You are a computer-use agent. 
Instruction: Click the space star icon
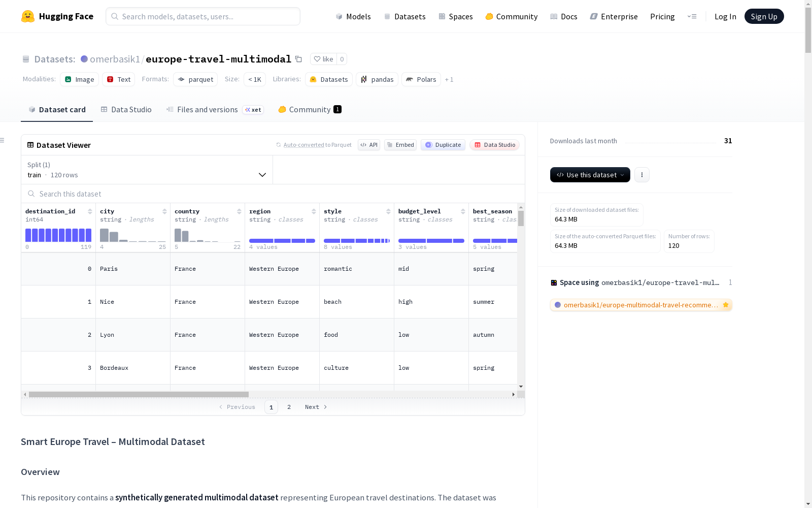726,305
